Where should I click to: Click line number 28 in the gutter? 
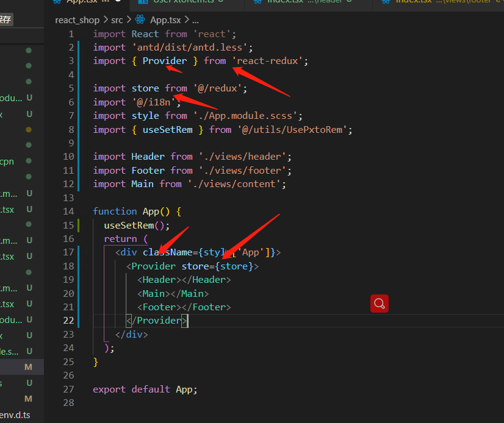pyautogui.click(x=68, y=403)
